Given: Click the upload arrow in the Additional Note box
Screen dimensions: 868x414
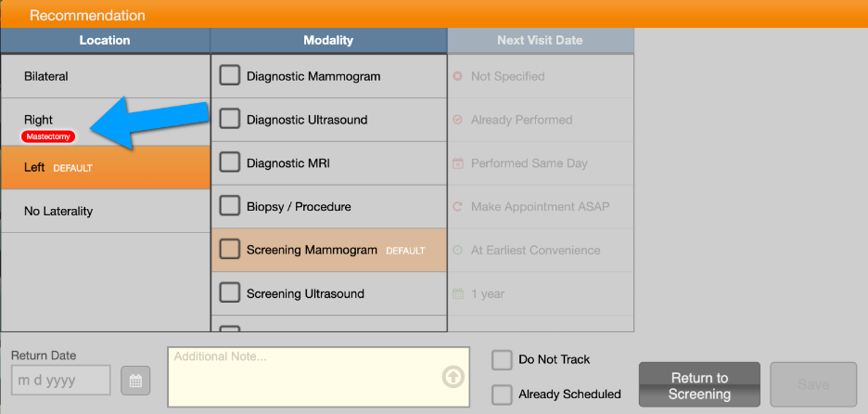Looking at the screenshot, I should (453, 377).
